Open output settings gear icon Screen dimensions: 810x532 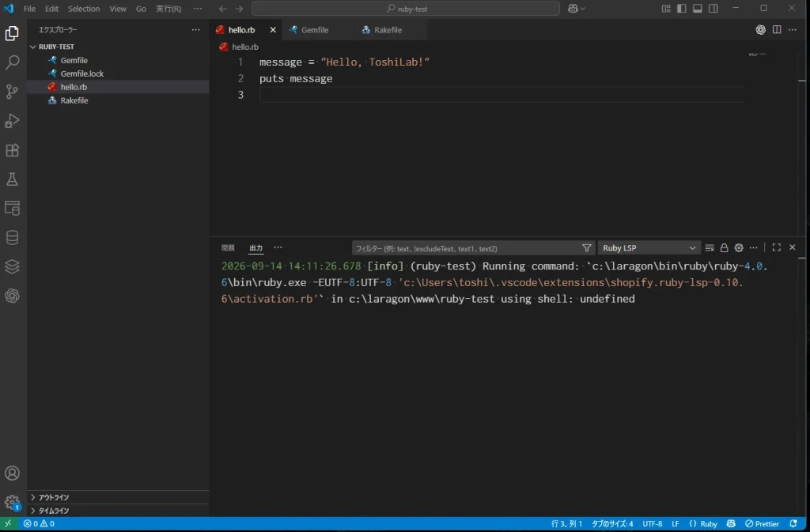[x=739, y=247]
